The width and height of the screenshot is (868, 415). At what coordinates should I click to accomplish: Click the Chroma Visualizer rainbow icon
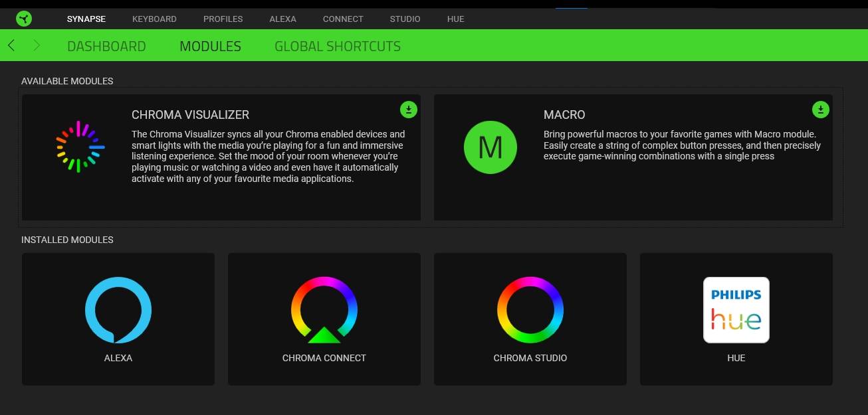coord(78,147)
